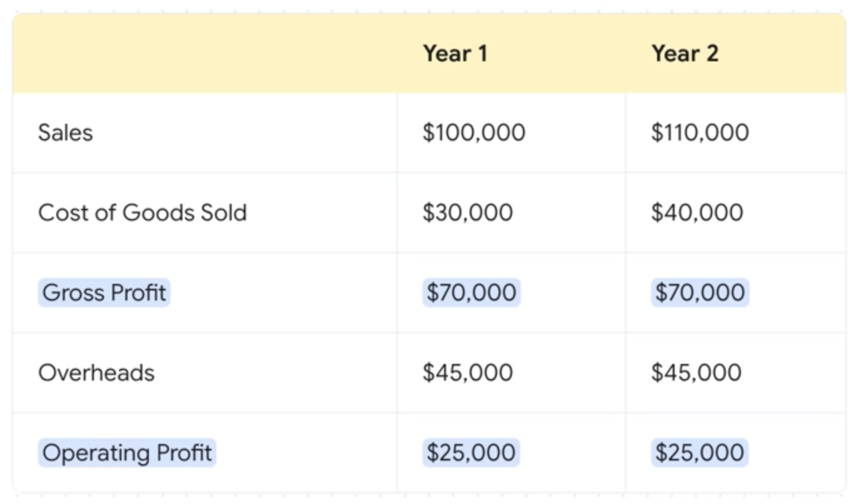Viewport: 856px width, 504px height.
Task: Click the divider between label and Year 1 columns
Action: [x=397, y=293]
